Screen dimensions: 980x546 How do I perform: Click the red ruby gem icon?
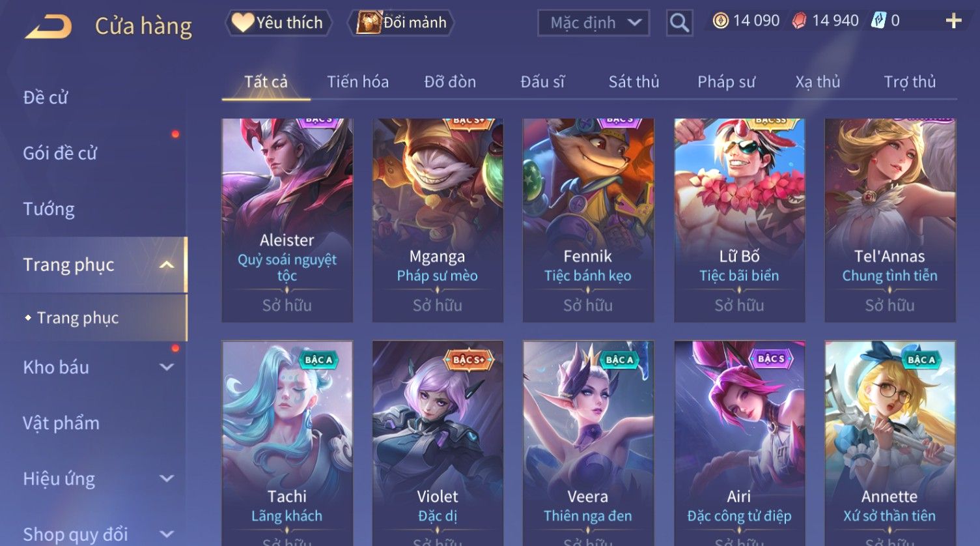coord(799,21)
